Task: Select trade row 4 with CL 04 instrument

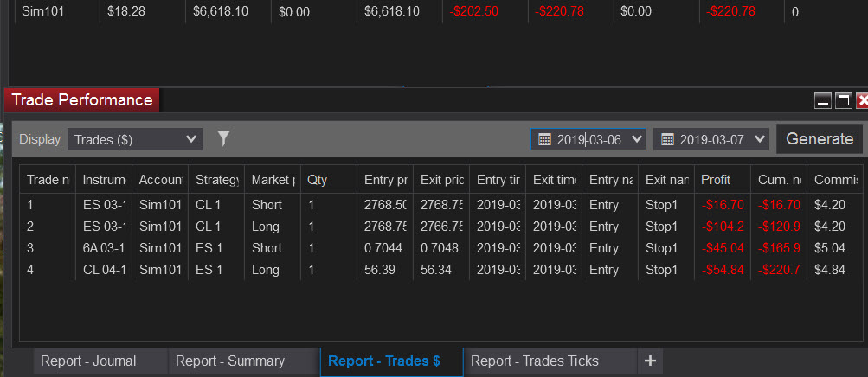Action: click(x=441, y=270)
